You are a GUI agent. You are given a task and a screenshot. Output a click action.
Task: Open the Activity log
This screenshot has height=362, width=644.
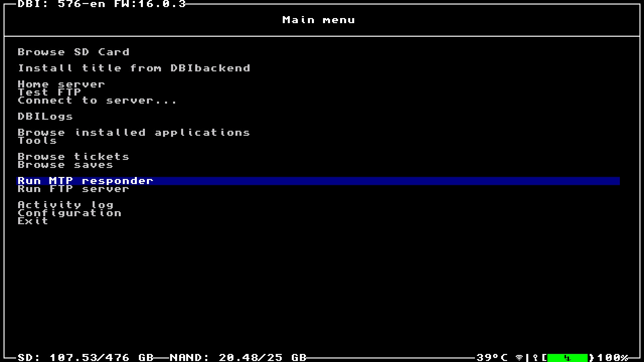point(65,205)
